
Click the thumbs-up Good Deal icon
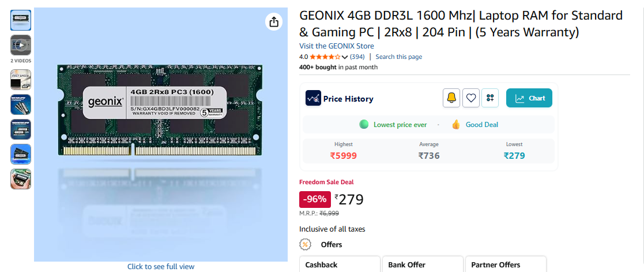coord(456,124)
